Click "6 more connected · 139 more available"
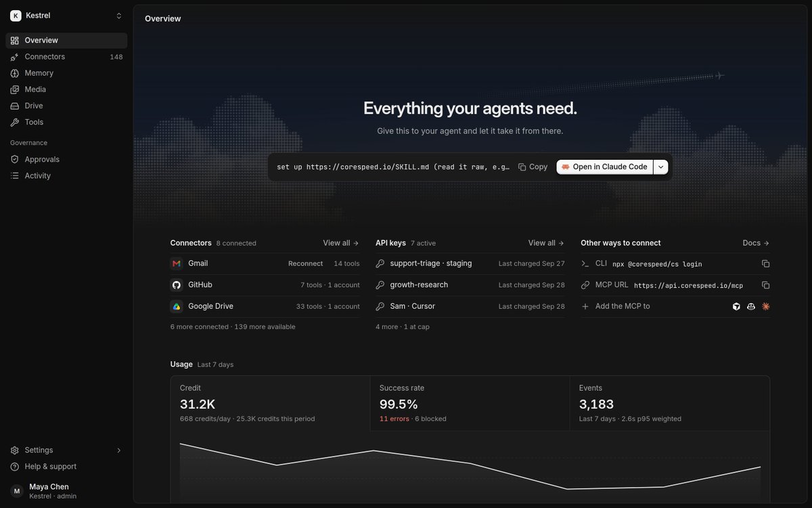 [233, 326]
